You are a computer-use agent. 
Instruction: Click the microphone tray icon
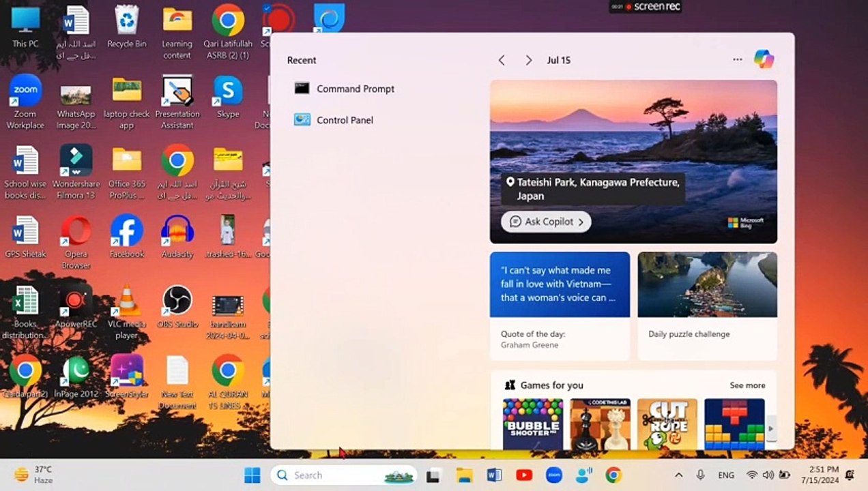700,475
